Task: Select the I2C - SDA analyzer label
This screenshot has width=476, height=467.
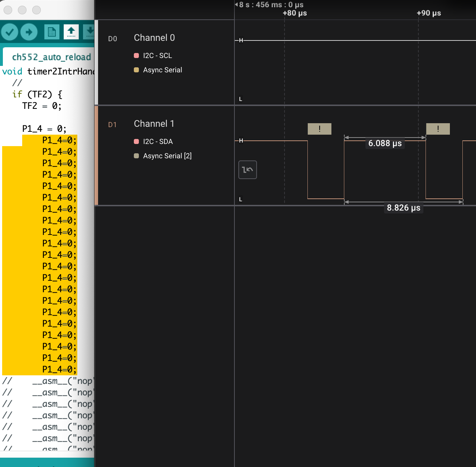Action: pyautogui.click(x=158, y=141)
